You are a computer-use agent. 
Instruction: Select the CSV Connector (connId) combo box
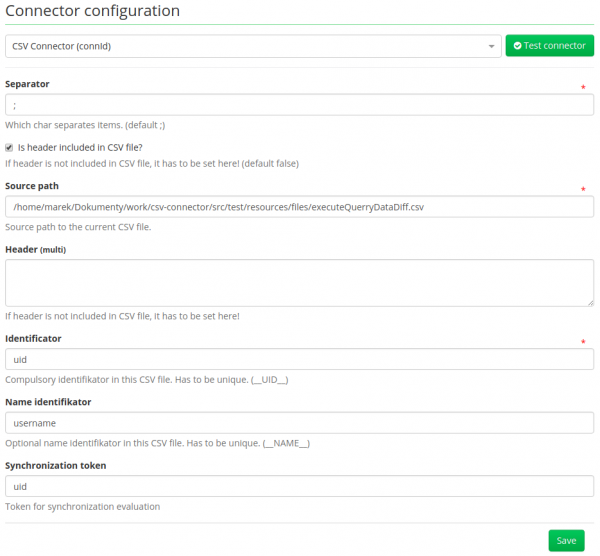point(253,46)
